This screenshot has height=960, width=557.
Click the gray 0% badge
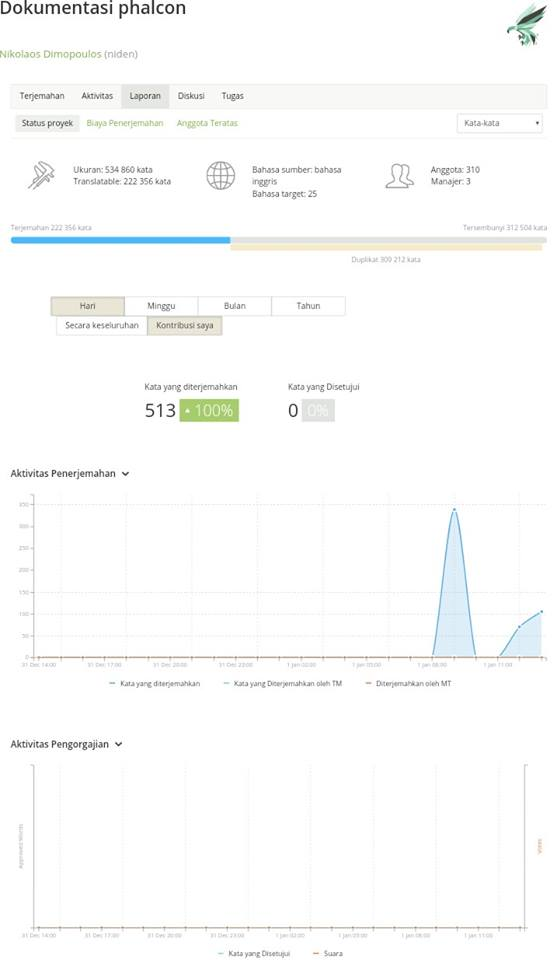pyautogui.click(x=318, y=410)
